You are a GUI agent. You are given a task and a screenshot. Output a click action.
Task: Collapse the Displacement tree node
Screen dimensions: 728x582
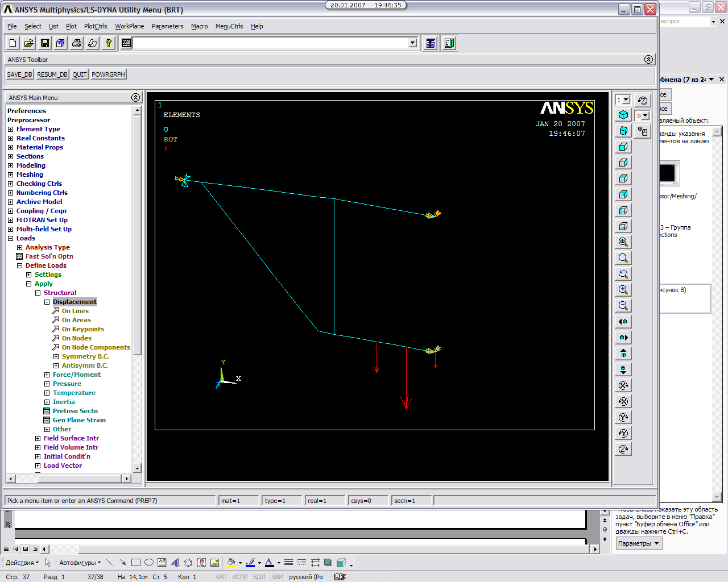[x=47, y=302]
